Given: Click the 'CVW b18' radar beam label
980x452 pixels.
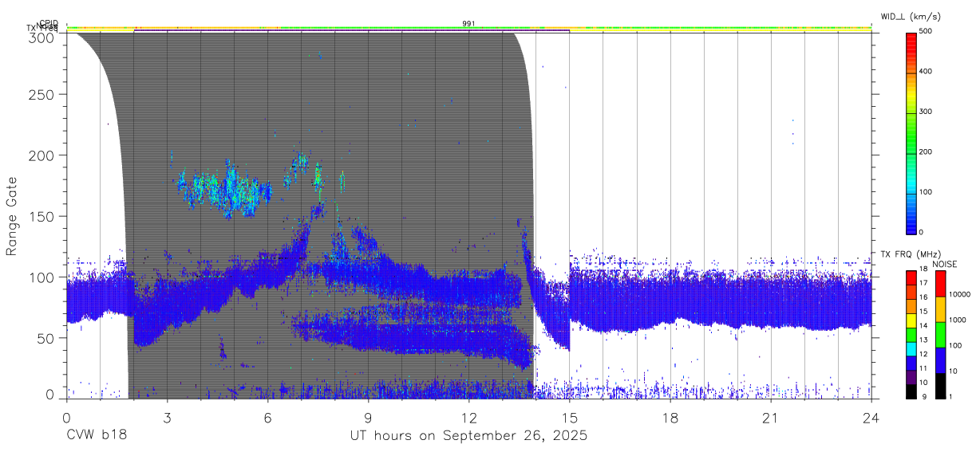Looking at the screenshot, I should (x=96, y=436).
